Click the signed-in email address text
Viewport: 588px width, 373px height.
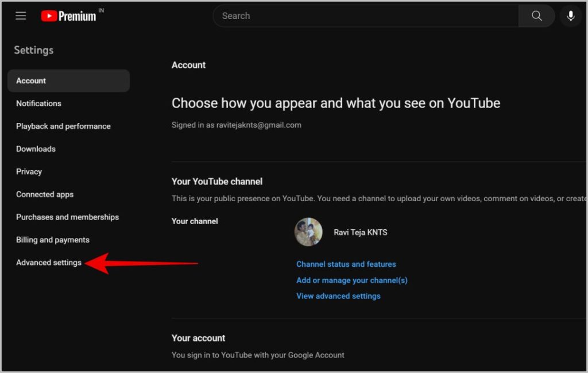259,125
